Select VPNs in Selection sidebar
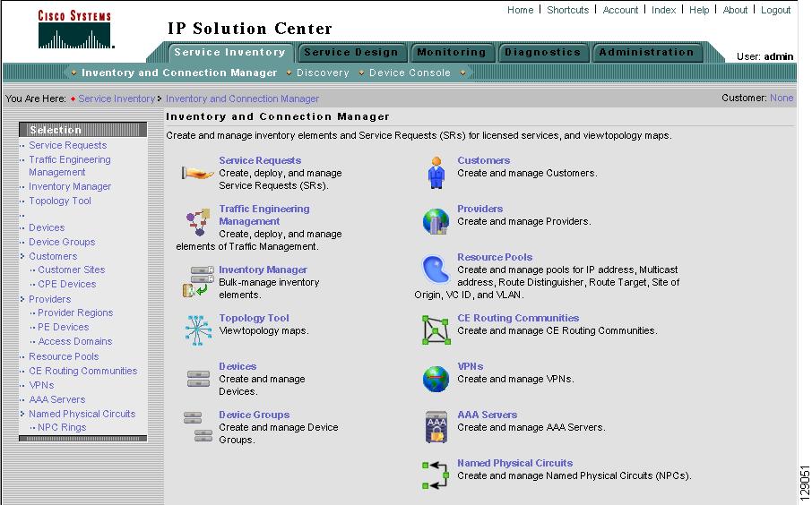 tap(41, 385)
